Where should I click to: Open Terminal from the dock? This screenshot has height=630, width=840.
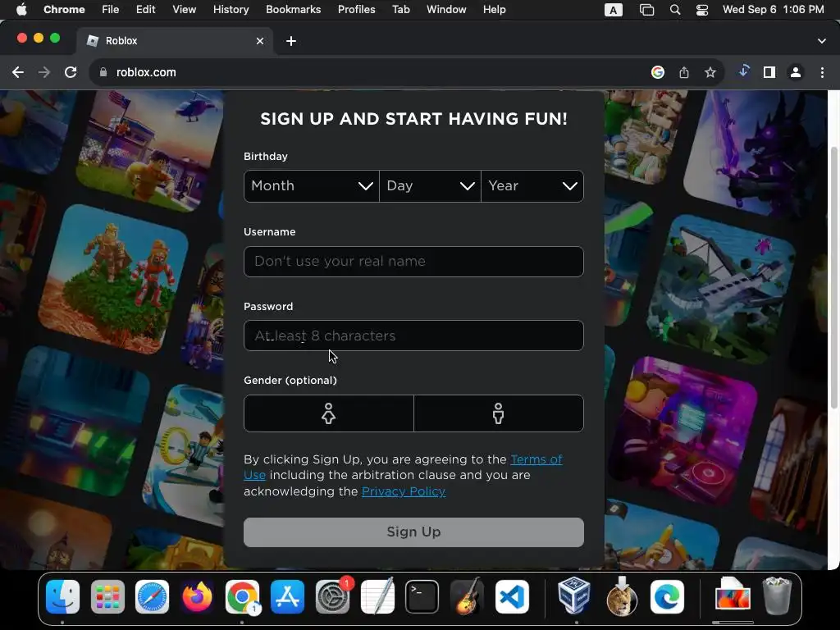click(x=422, y=596)
